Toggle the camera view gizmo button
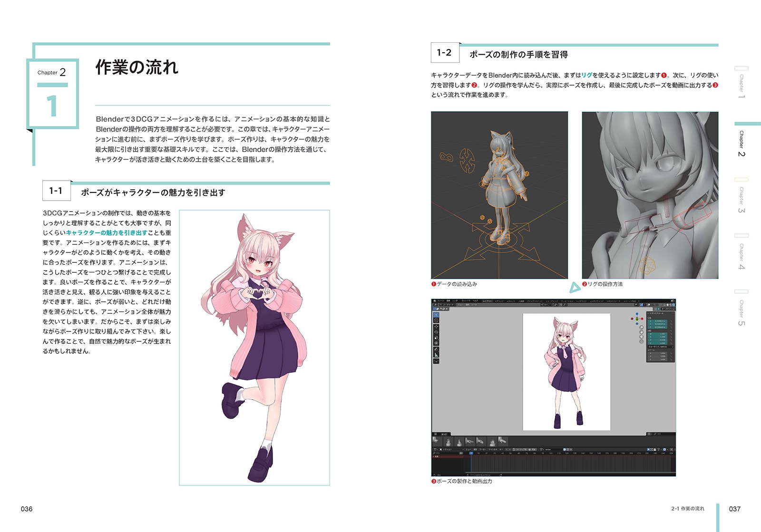761x532 pixels. click(x=642, y=337)
